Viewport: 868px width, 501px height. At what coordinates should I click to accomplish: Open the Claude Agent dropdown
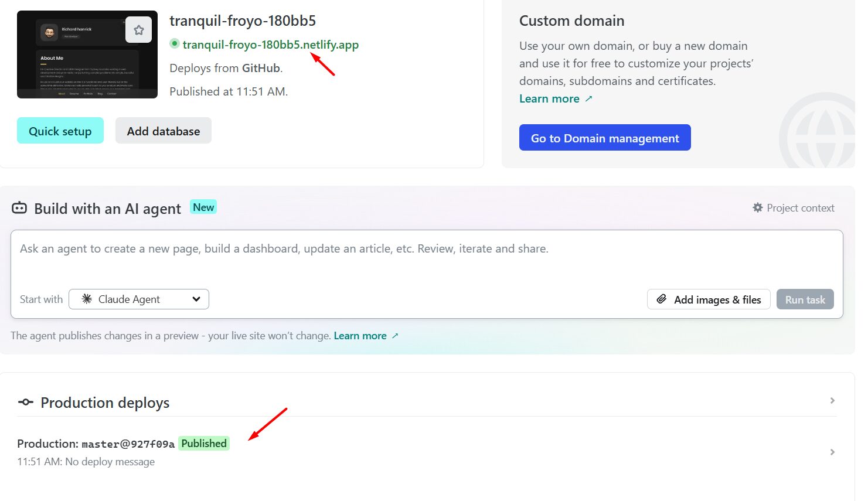pos(138,299)
